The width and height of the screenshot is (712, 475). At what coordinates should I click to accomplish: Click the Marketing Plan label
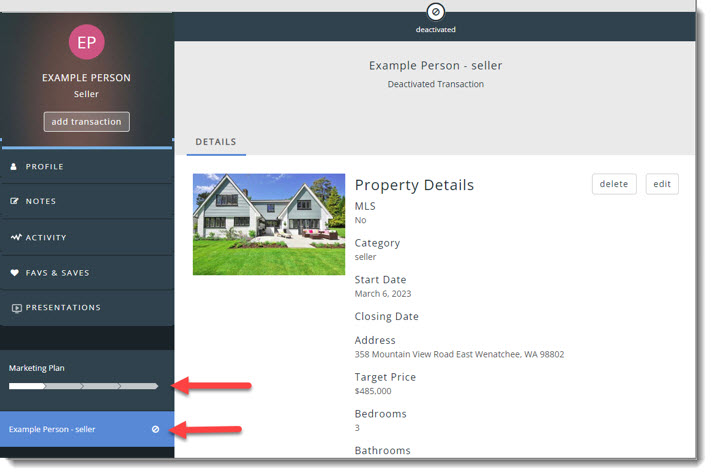pos(36,368)
